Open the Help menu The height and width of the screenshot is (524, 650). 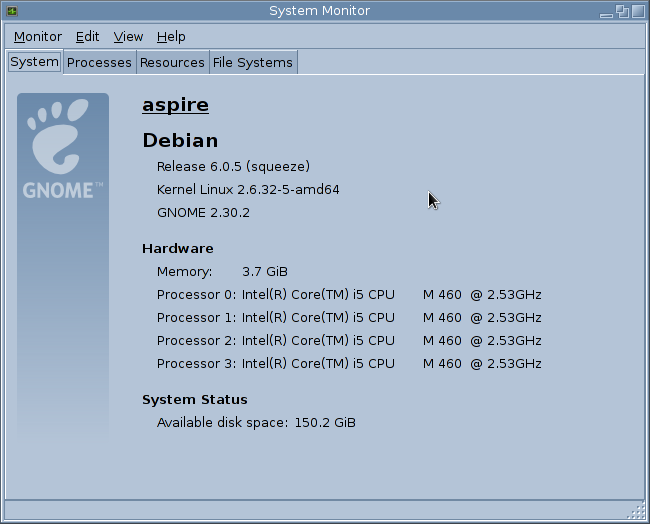click(x=171, y=36)
